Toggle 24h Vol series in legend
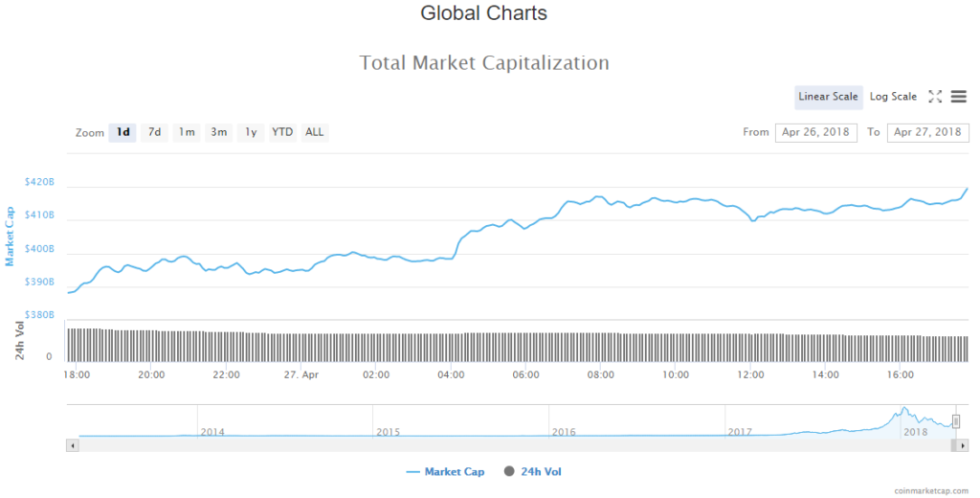This screenshot has width=980, height=498. (538, 472)
